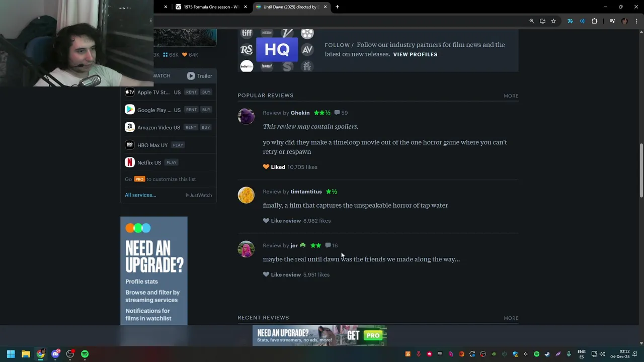Open JustWatch attribution link

click(199, 195)
